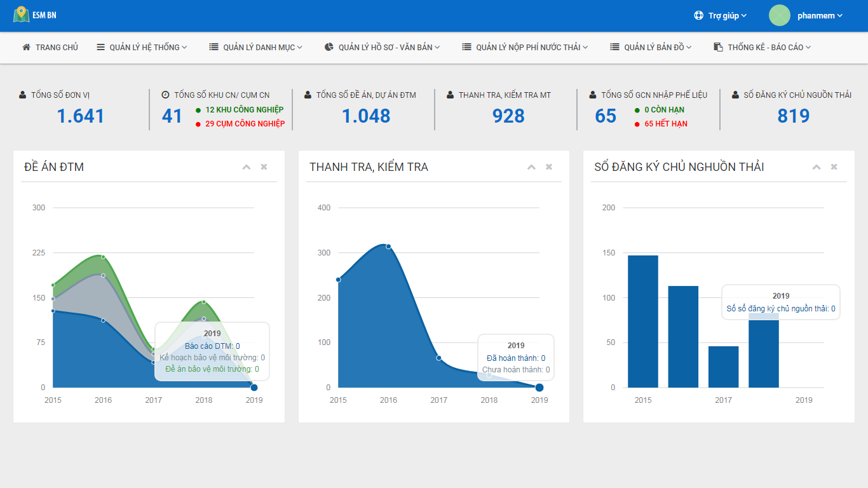Click the list icon beside Quản lý bản đồ
This screenshot has height=488, width=868.
614,47
